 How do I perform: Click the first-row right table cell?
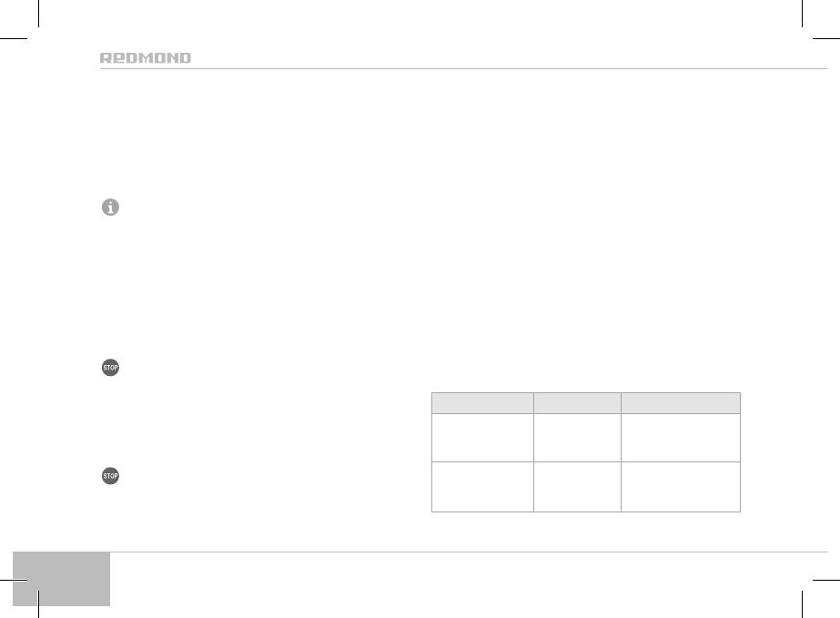(680, 438)
